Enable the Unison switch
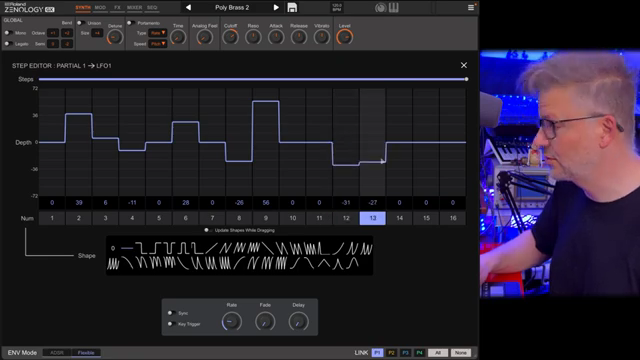The height and width of the screenshot is (360, 640). click(80, 23)
